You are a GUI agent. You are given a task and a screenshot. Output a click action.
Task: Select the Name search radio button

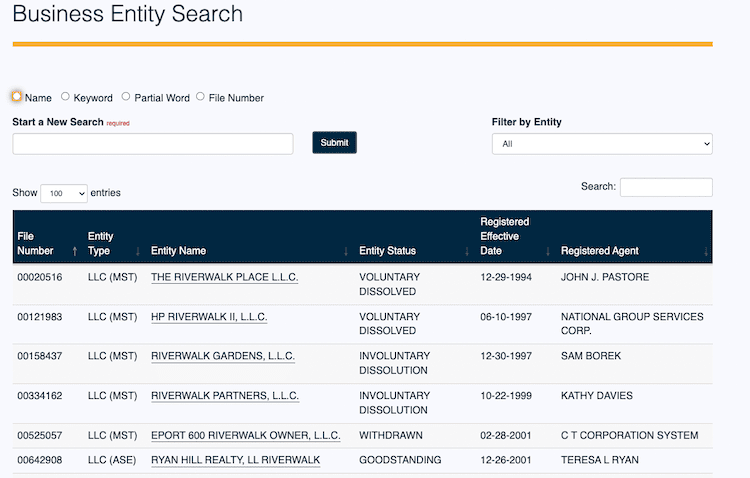pos(17,97)
